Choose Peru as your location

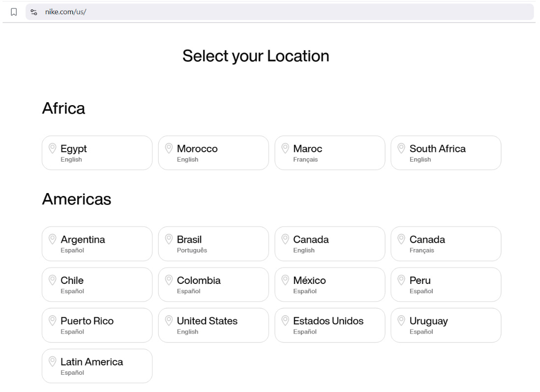pos(446,284)
